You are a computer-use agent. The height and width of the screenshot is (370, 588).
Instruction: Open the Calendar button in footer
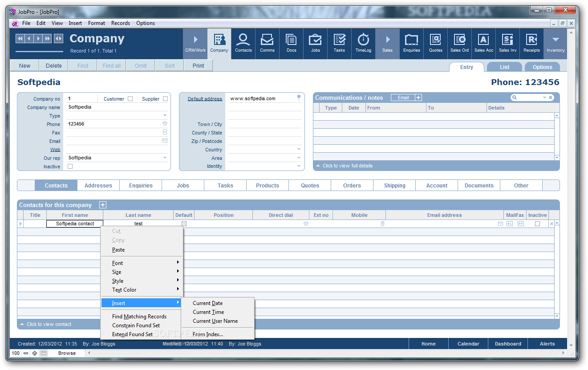[468, 344]
